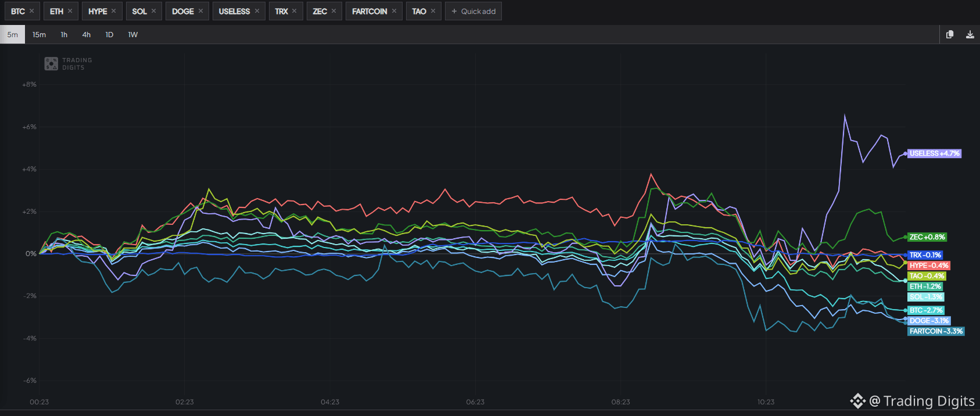Switch to the 1h timeframe
This screenshot has height=416, width=980.
64,34
